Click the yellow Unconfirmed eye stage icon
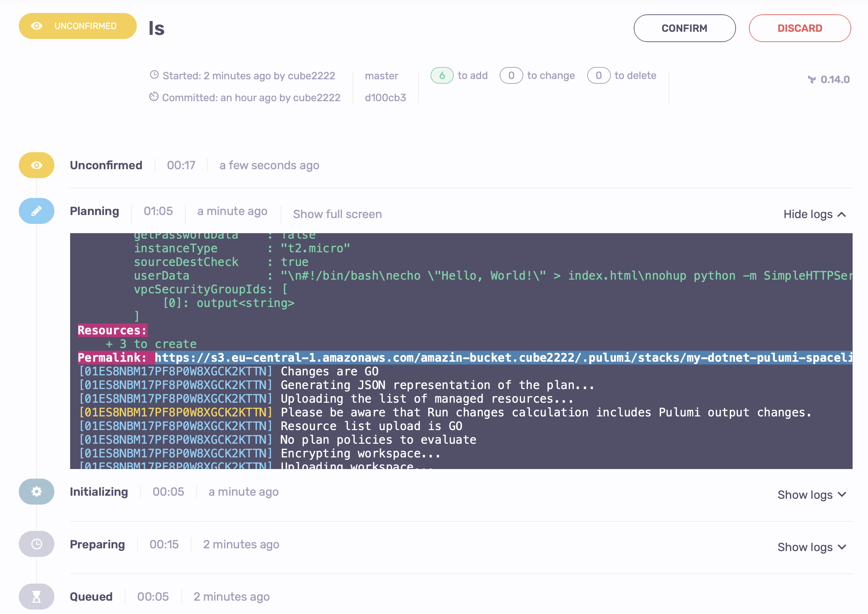The image size is (868, 614). 36,165
